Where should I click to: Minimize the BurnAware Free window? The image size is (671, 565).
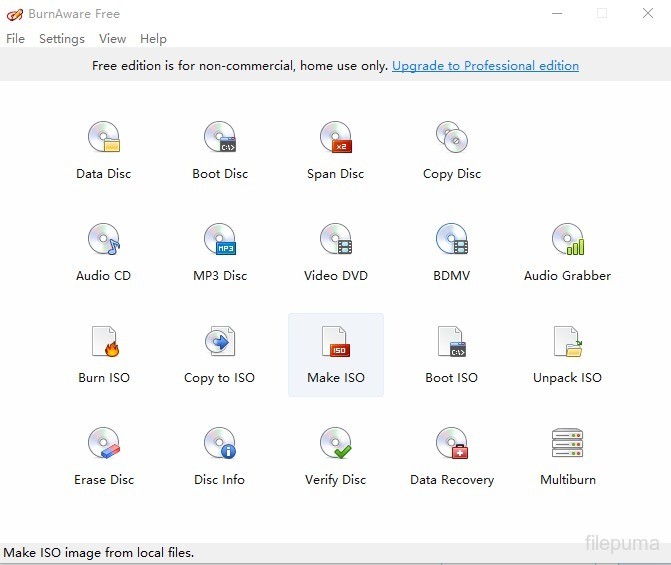tap(557, 13)
